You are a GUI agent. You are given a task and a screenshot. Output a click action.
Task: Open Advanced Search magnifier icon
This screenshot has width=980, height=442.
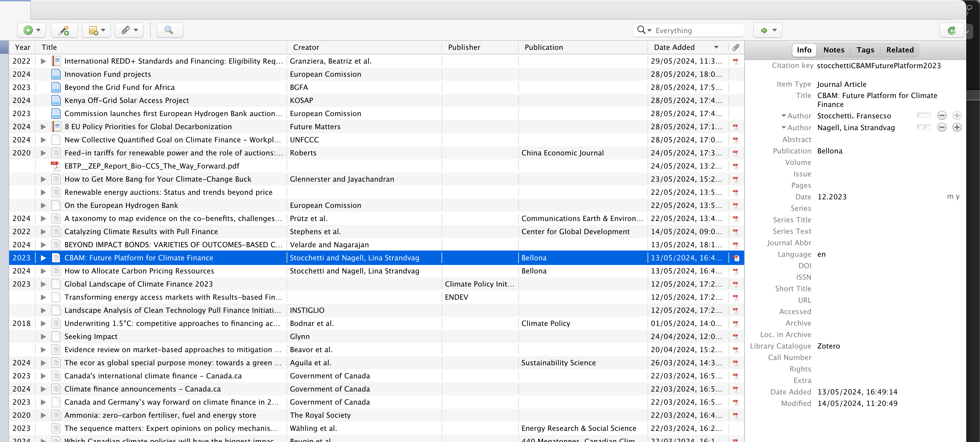pyautogui.click(x=169, y=30)
